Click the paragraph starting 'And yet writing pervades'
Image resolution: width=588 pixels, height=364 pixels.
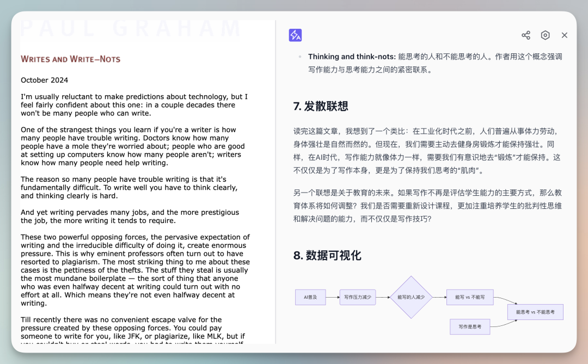130,217
